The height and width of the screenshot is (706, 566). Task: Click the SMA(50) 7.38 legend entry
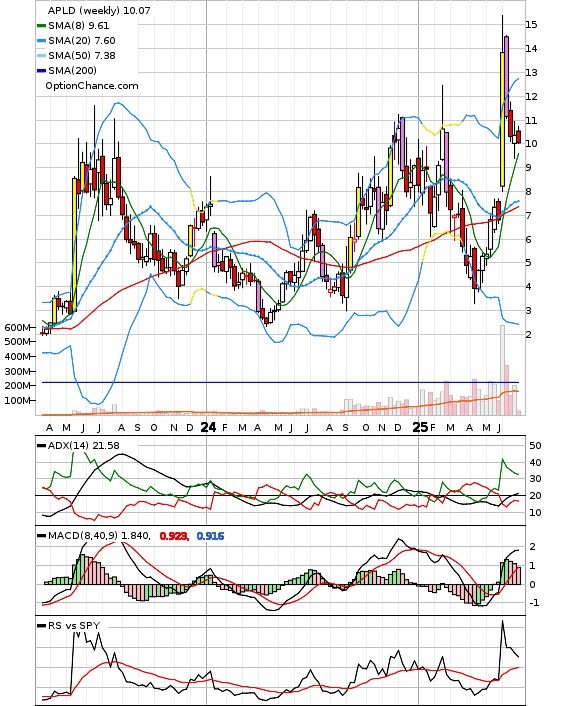pyautogui.click(x=76, y=56)
